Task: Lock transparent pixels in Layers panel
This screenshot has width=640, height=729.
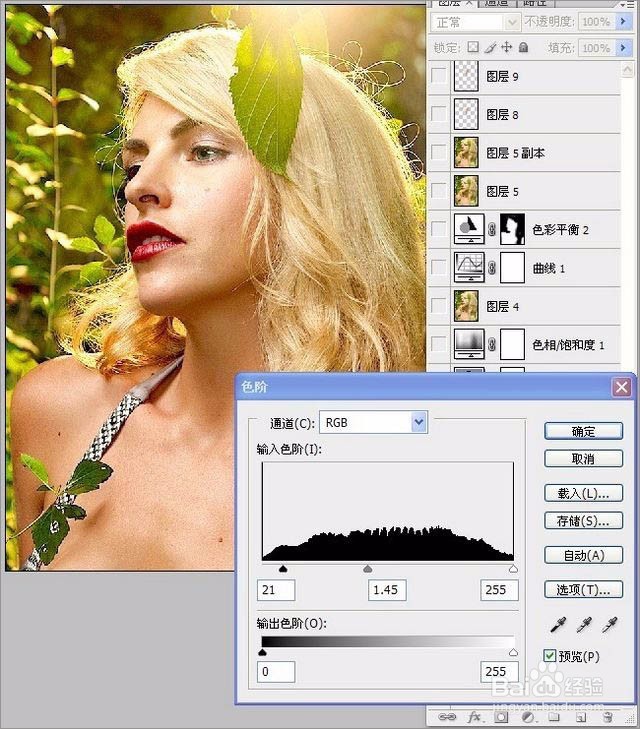Action: point(473,47)
